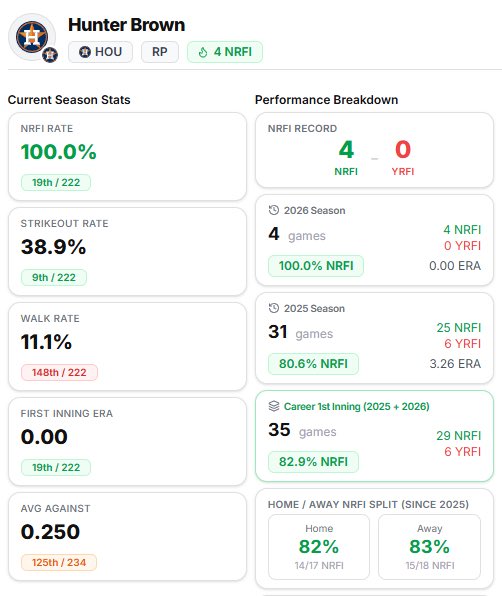The width and height of the screenshot is (502, 596).
Task: Click the HOU team badge
Action: pos(100,52)
